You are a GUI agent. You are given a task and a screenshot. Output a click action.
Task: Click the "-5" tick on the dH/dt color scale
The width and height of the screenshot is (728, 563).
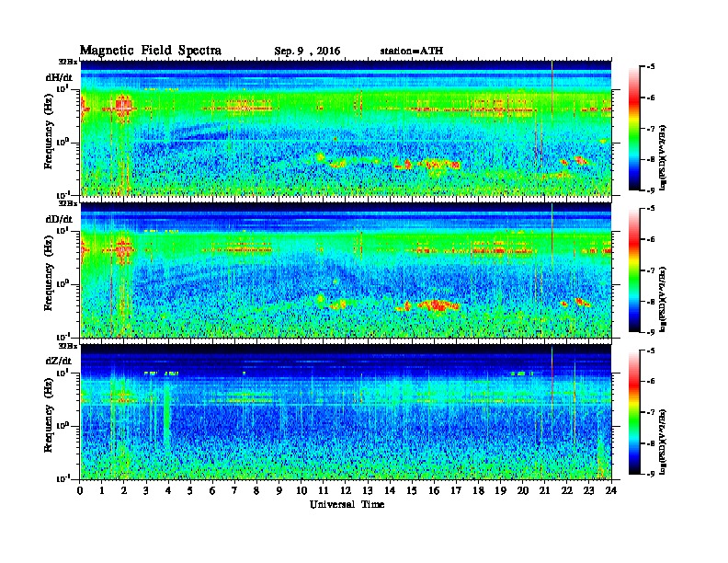click(x=651, y=67)
